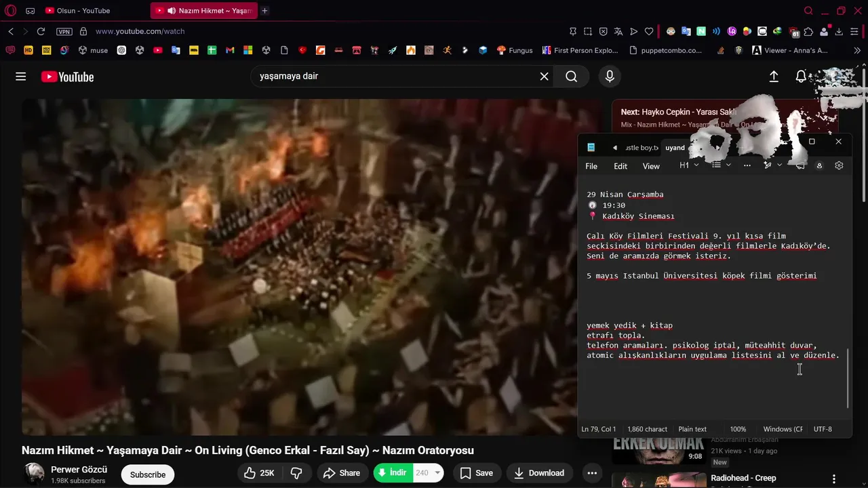Open Notepad settings gear
Image resolution: width=868 pixels, height=488 pixels.
pos(839,165)
